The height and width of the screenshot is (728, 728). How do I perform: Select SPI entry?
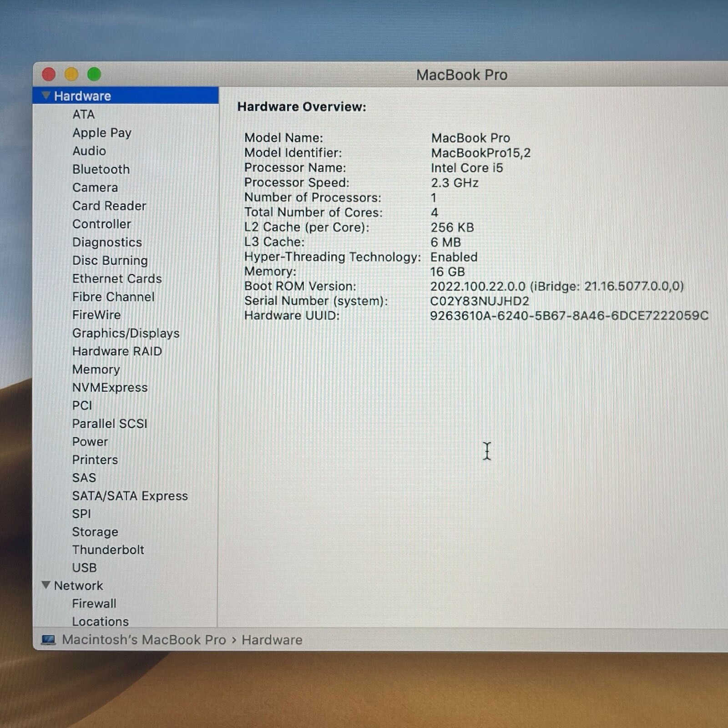coord(81,513)
